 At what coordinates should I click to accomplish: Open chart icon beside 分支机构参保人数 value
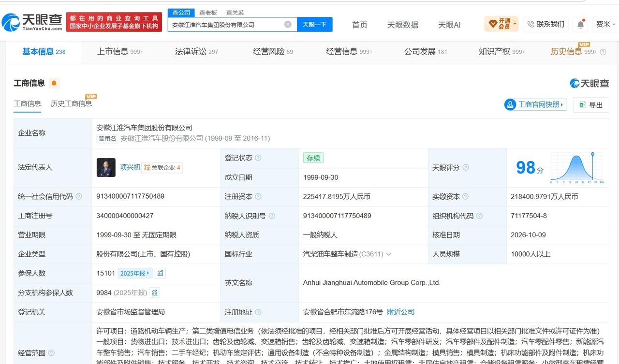point(154,292)
